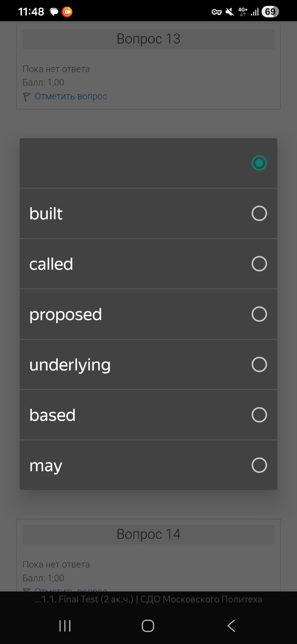Tap the VPN key status icon

coord(216,12)
